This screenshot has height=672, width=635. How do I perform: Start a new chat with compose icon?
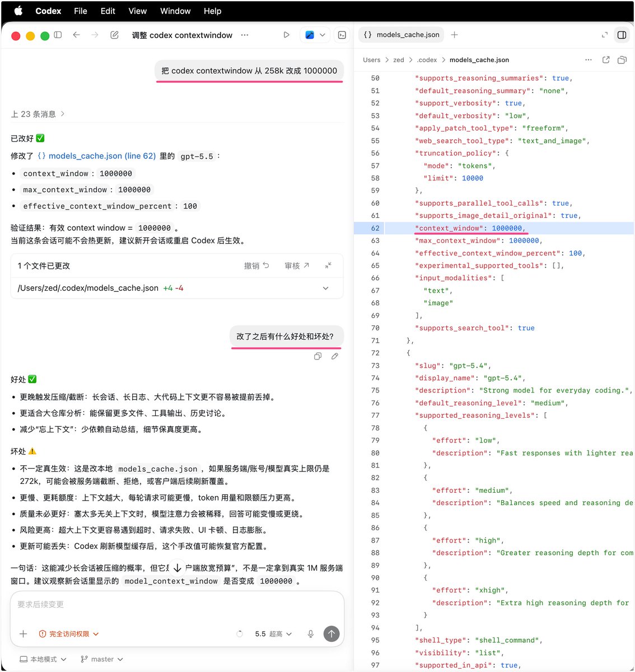pyautogui.click(x=114, y=35)
